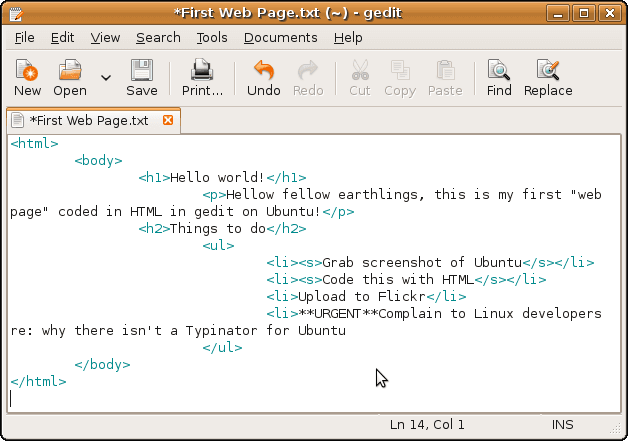Expand the Open recent files dropdown arrow
This screenshot has height=441, width=628.
pyautogui.click(x=106, y=77)
